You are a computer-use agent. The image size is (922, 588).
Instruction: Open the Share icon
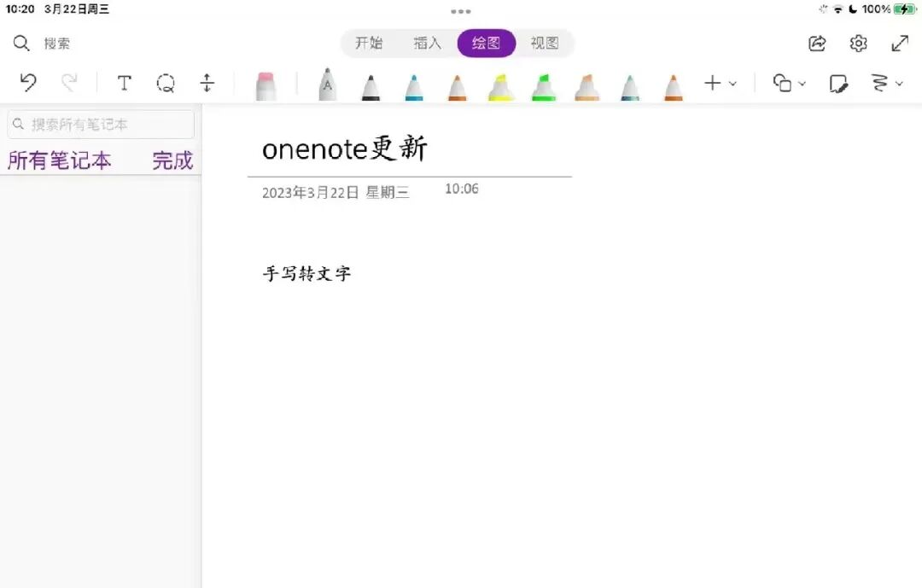click(x=817, y=43)
